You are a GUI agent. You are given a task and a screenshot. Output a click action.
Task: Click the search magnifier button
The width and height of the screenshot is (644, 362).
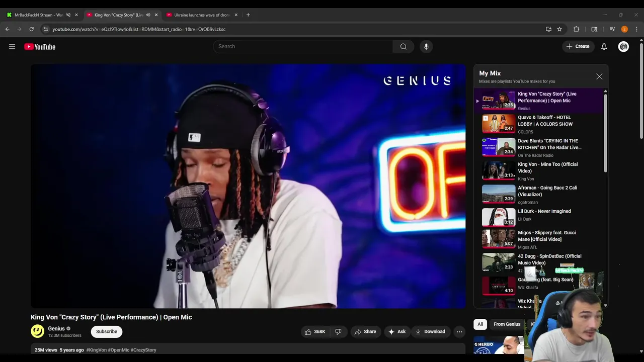(403, 47)
